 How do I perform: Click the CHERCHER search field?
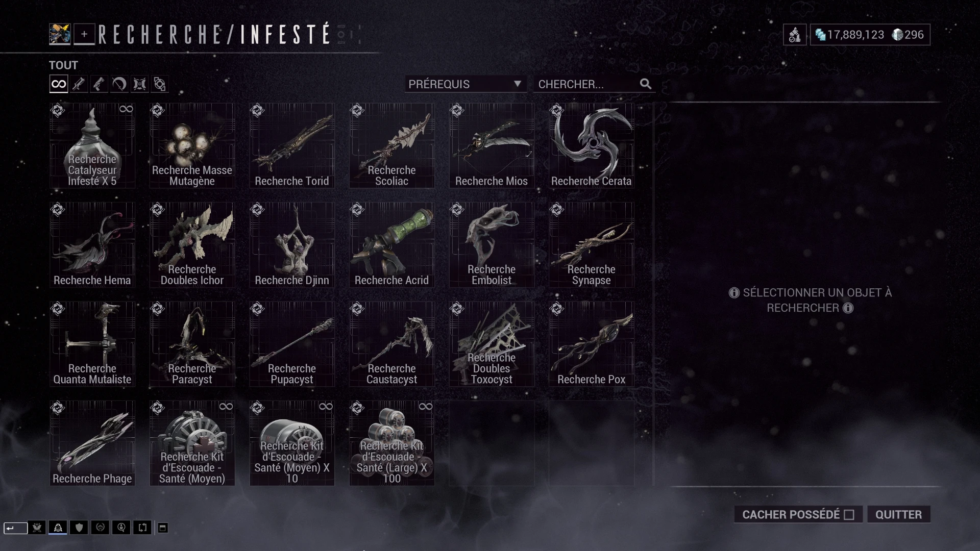[594, 84]
